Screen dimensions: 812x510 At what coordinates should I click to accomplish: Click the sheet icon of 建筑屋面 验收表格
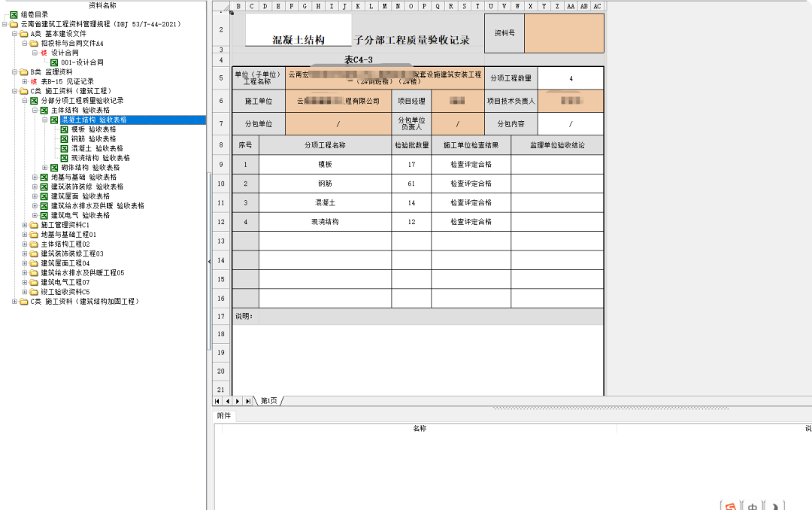44,196
